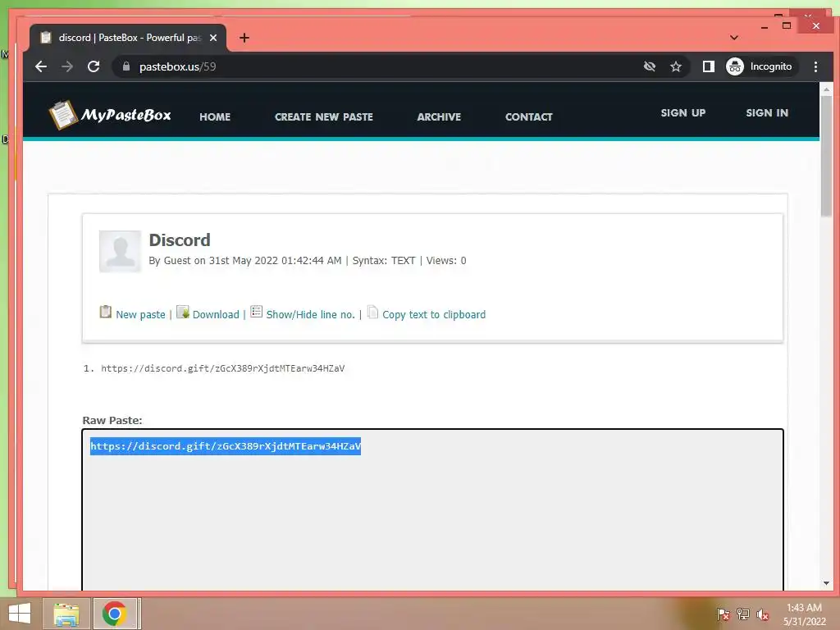Image resolution: width=840 pixels, height=630 pixels.
Task: Click the scrollbar down arrow
Action: [826, 583]
